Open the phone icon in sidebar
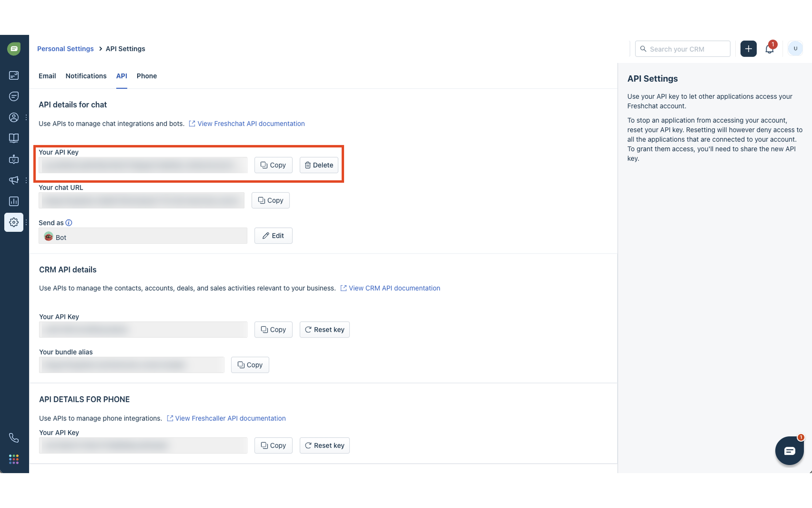This screenshot has width=812, height=508. point(14,438)
